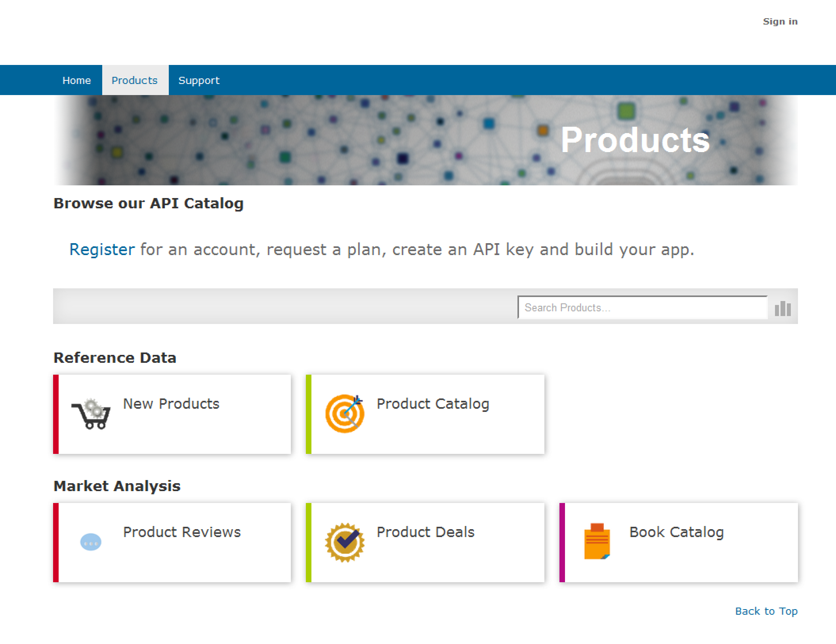Open the Home tab in navigation bar
836x644 pixels.
pyautogui.click(x=76, y=80)
